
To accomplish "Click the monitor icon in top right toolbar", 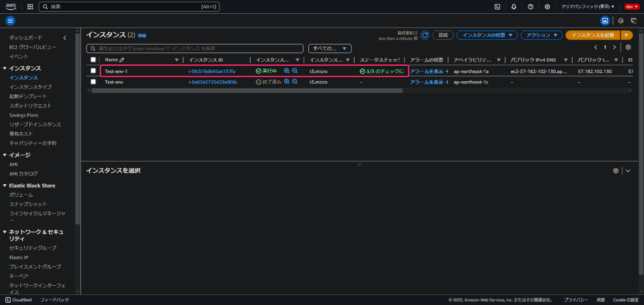I will pyautogui.click(x=633, y=21).
